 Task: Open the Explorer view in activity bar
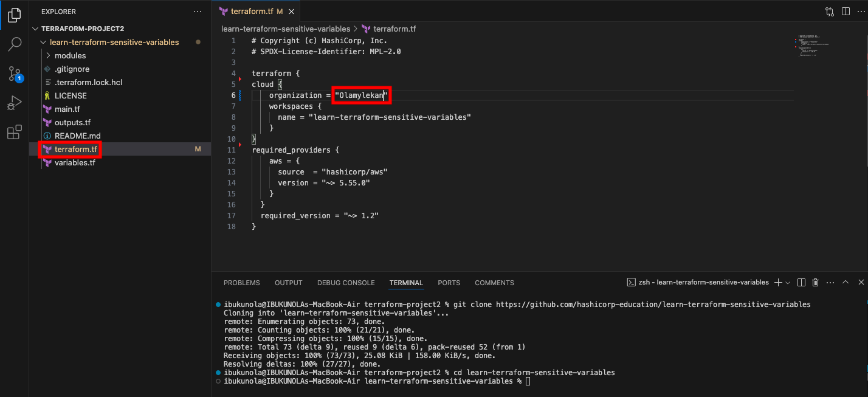pyautogui.click(x=15, y=15)
